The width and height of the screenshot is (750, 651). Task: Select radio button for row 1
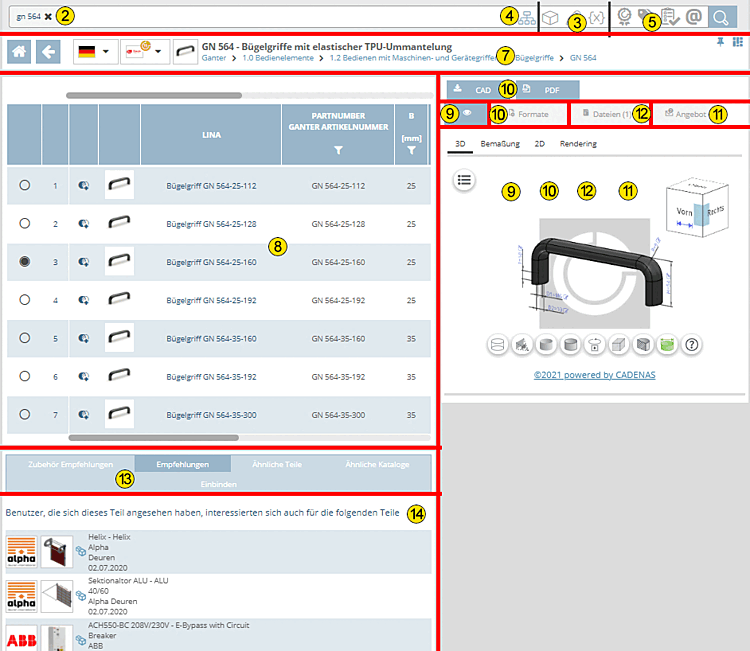pyautogui.click(x=24, y=185)
